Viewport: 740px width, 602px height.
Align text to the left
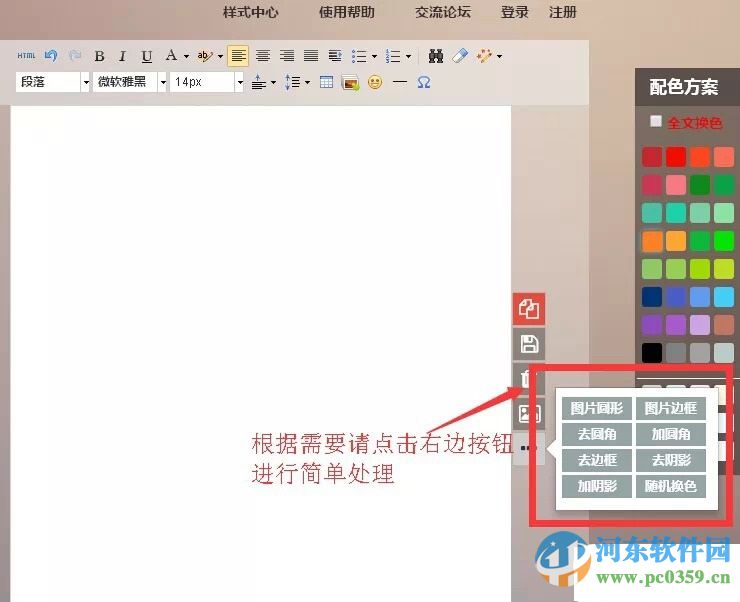click(x=238, y=56)
